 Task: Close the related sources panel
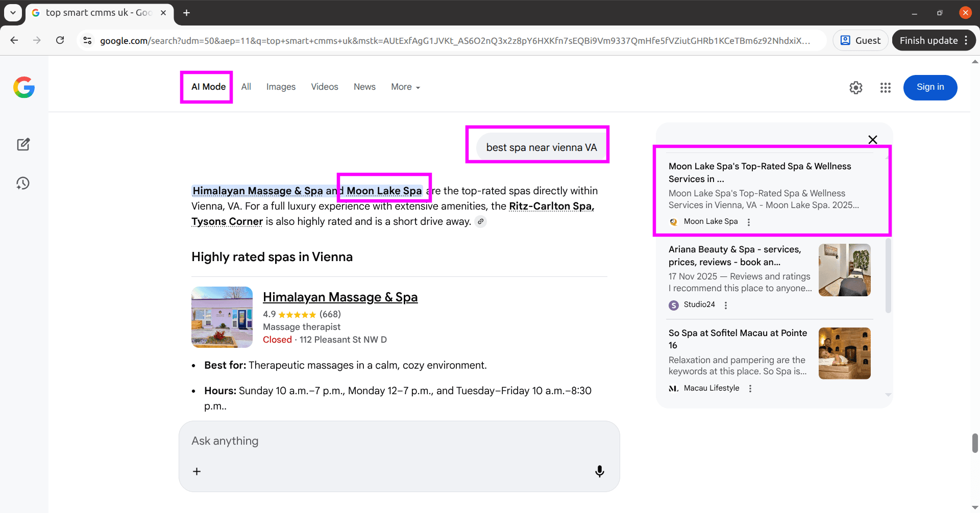pos(872,139)
